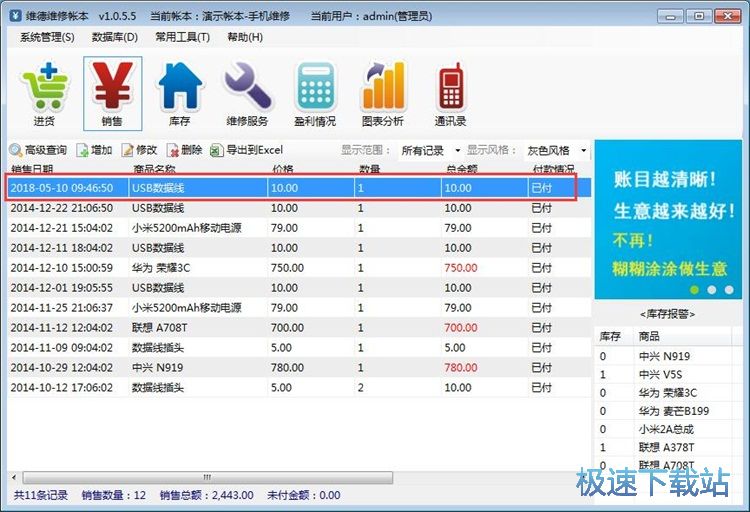Open the 常用工具(T) menu
The height and width of the screenshot is (512, 750).
tap(182, 37)
